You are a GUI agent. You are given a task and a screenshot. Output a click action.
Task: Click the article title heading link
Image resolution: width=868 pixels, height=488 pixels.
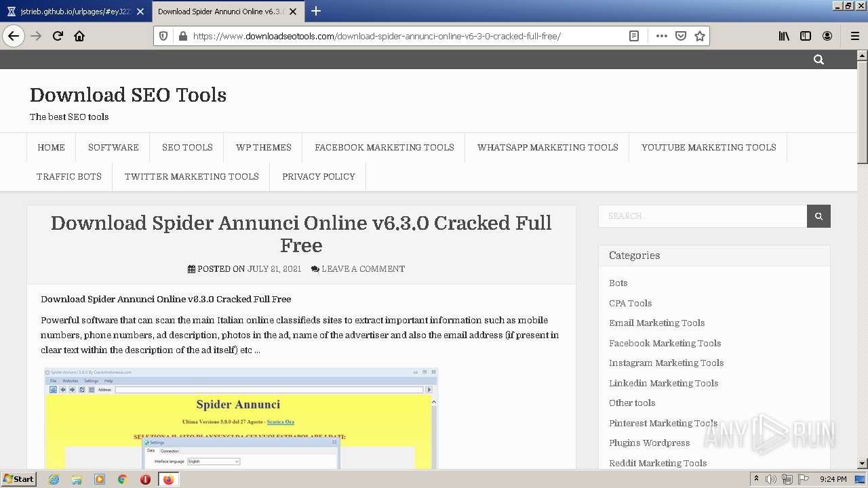(301, 234)
